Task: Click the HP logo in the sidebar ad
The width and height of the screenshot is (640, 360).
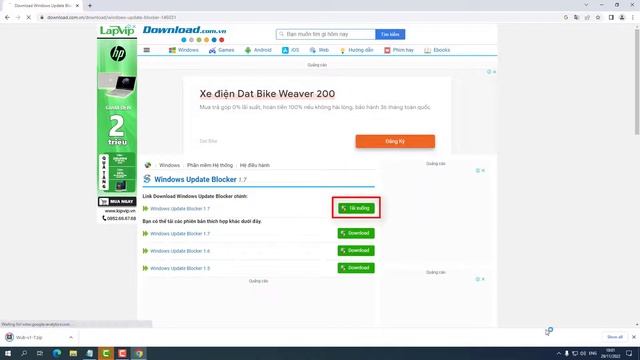Action: tap(118, 53)
